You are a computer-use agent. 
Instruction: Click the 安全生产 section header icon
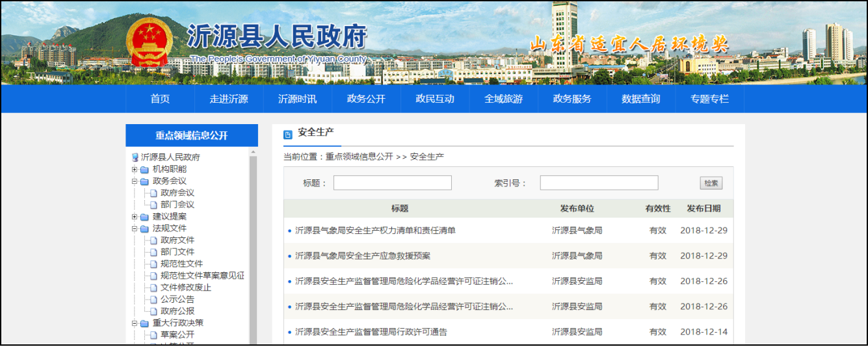(x=288, y=135)
